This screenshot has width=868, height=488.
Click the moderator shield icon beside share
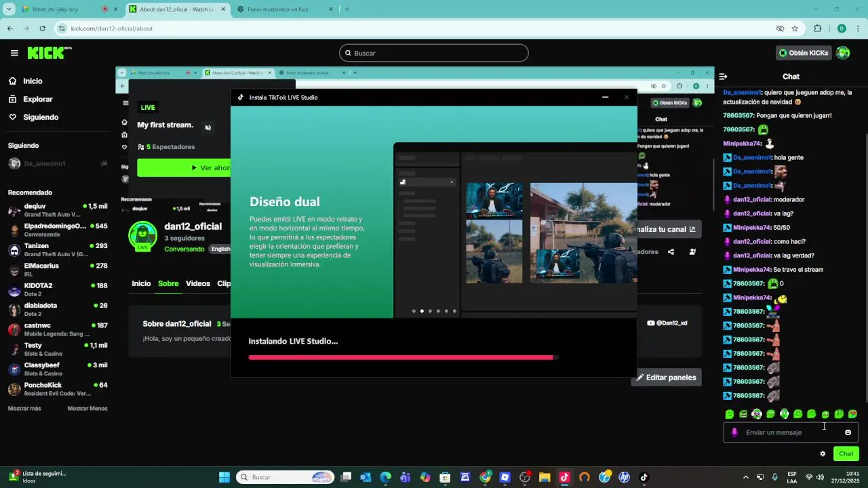click(692, 251)
